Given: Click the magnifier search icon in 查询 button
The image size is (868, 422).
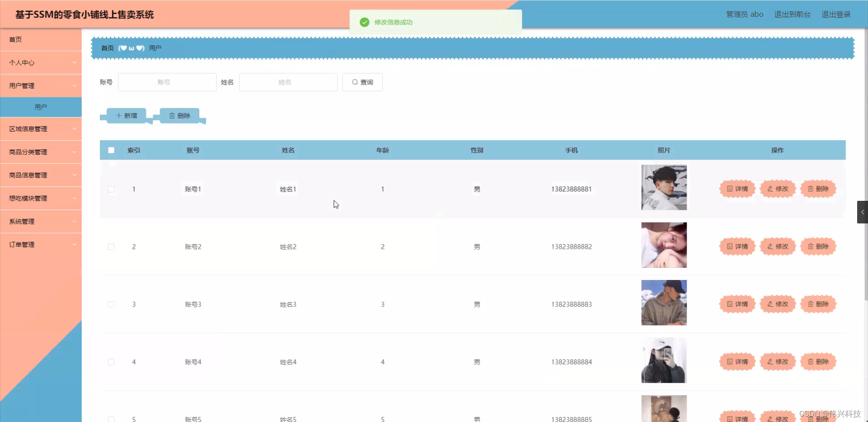Looking at the screenshot, I should tap(356, 82).
